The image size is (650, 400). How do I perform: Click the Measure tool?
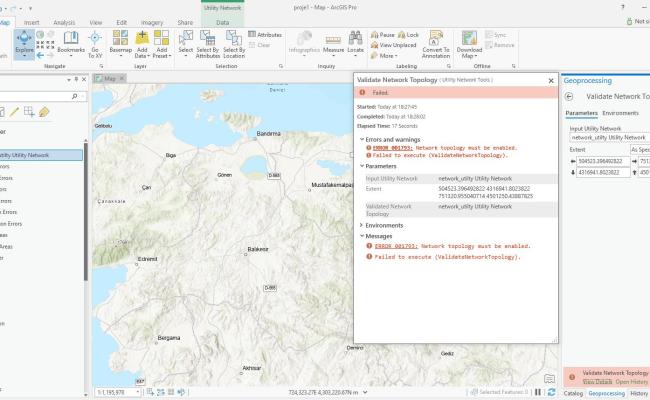point(333,44)
